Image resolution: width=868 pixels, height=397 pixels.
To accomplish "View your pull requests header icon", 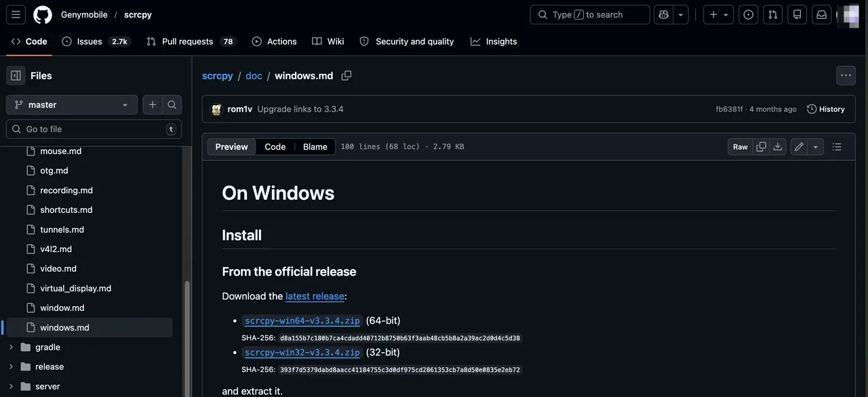I will (773, 14).
